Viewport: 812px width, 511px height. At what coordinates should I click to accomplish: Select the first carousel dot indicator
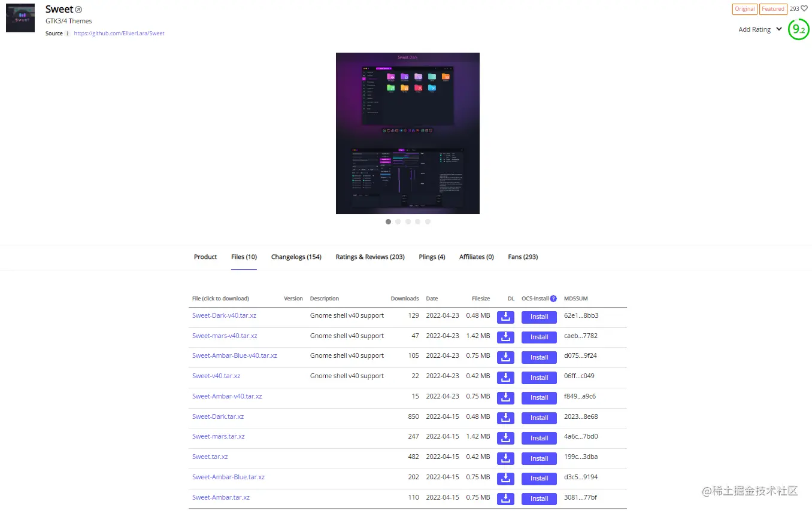[x=388, y=221]
